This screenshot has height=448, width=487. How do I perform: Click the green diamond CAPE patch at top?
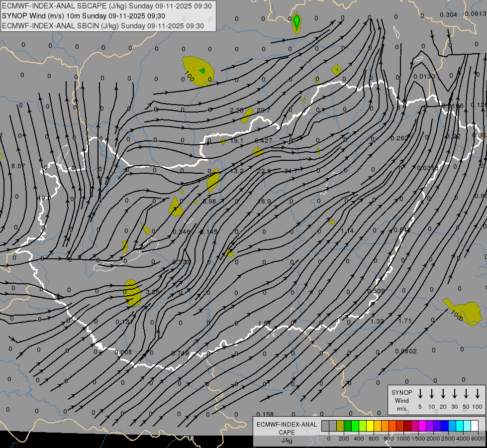pyautogui.click(x=296, y=22)
